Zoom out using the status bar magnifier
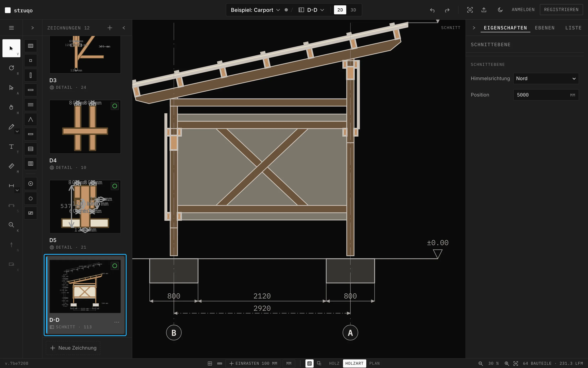Viewport: 588px width, 368px height. coord(481,363)
